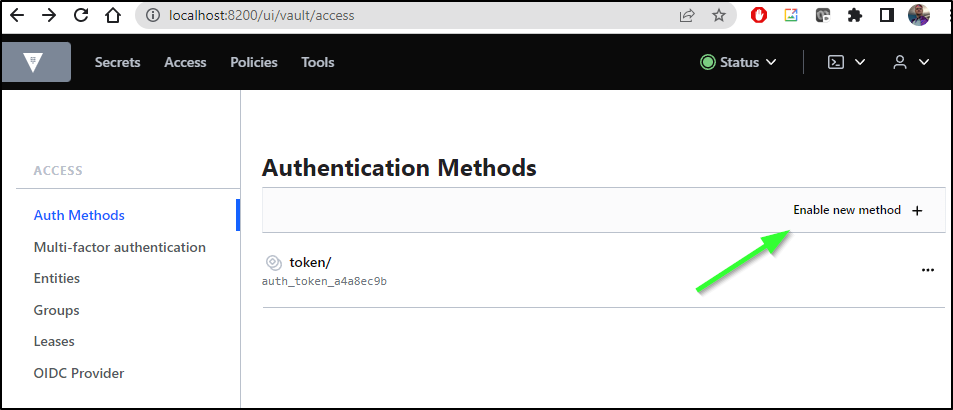Click Enable new method
The image size is (953, 410).
(847, 210)
